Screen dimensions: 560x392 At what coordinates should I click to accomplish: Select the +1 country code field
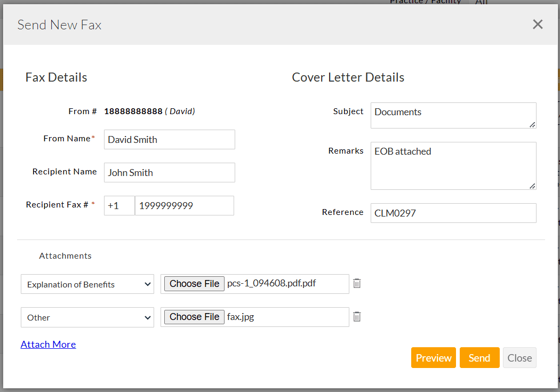[x=119, y=206]
